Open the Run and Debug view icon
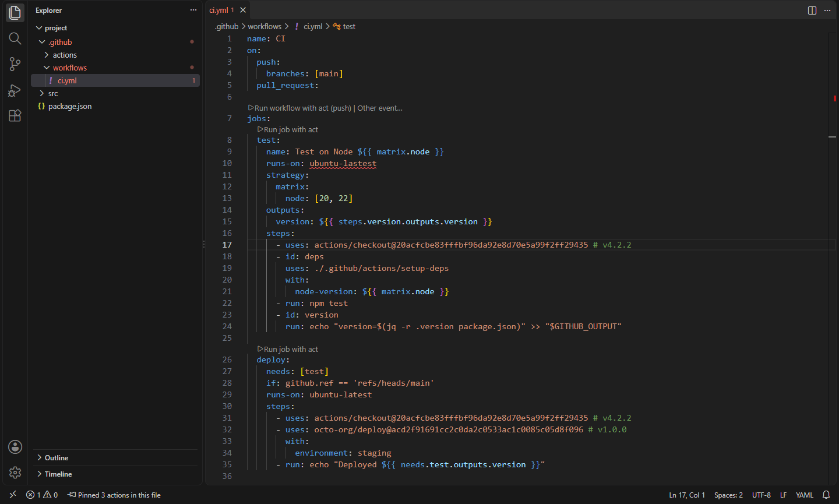The height and width of the screenshot is (504, 839). (x=15, y=90)
